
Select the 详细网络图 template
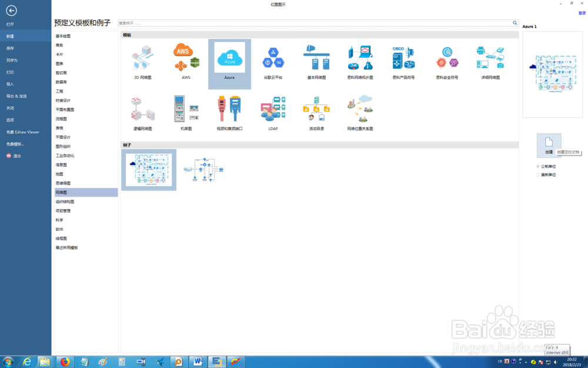pos(490,62)
